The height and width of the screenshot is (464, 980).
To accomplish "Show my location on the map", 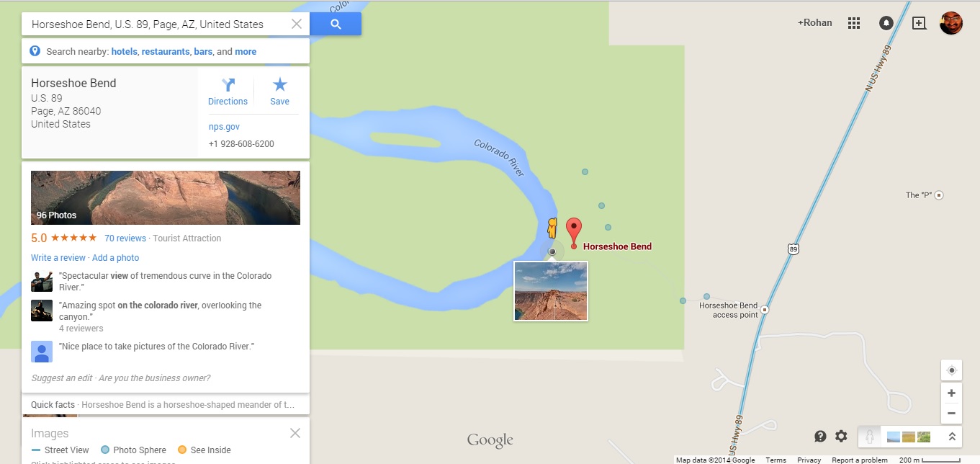I will click(952, 370).
